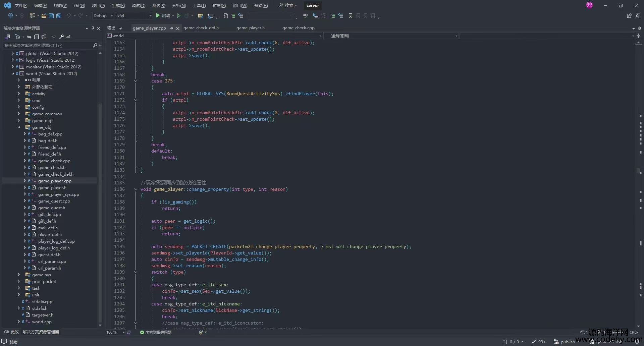Click the Preview Selected Items icon
Image resolution: width=644 pixels, height=346 pixels.
(69, 37)
